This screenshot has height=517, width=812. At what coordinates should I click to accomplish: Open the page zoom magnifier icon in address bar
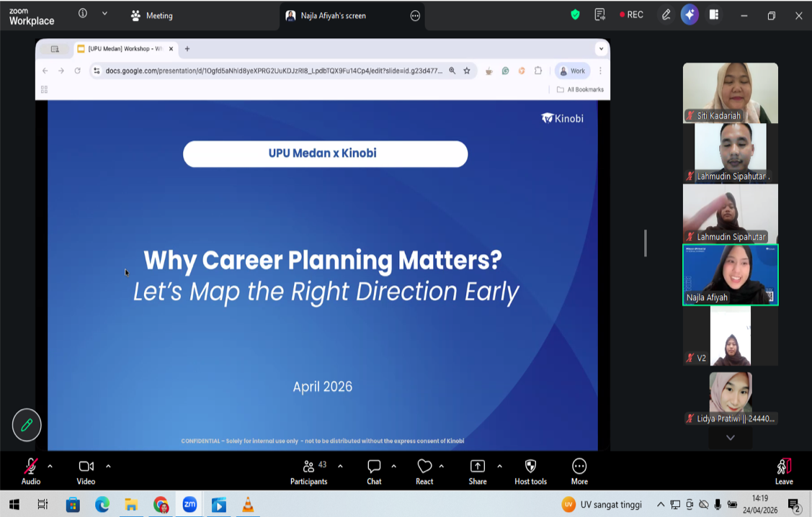coord(452,71)
